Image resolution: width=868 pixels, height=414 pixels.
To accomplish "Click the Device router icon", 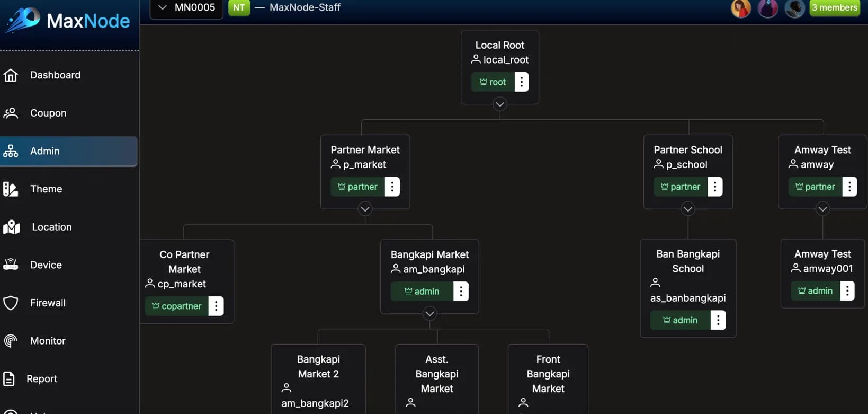I will pos(11,265).
